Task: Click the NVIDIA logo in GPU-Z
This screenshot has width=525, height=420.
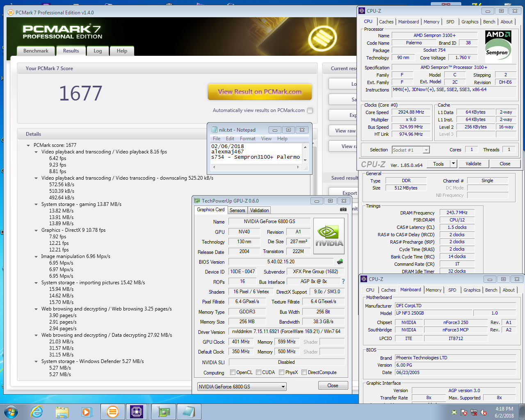Action: 329,236
